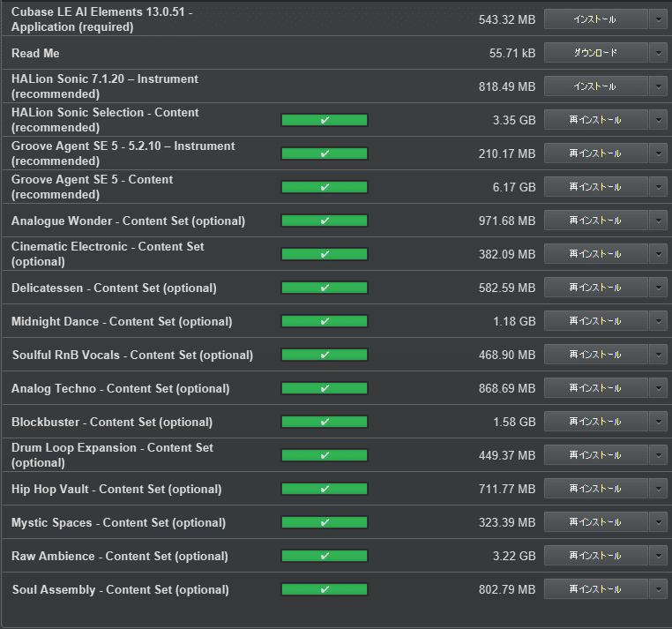Expand options arrow for HALion Sonic Selection Content
Viewport: 672px width, 629px height.
658,120
